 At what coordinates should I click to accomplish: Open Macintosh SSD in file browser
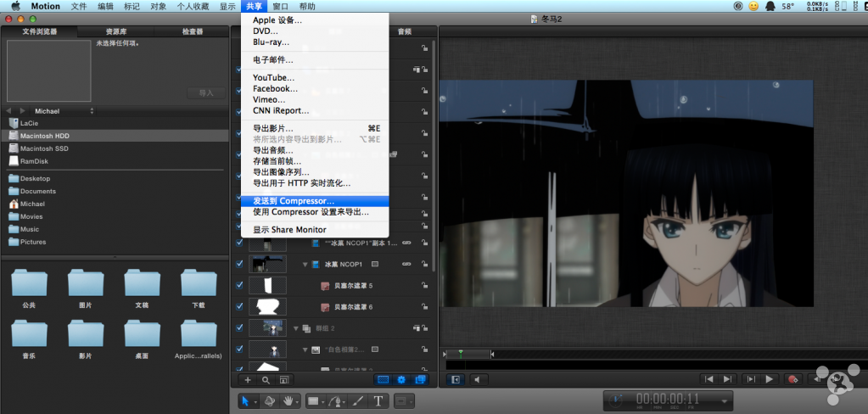47,148
